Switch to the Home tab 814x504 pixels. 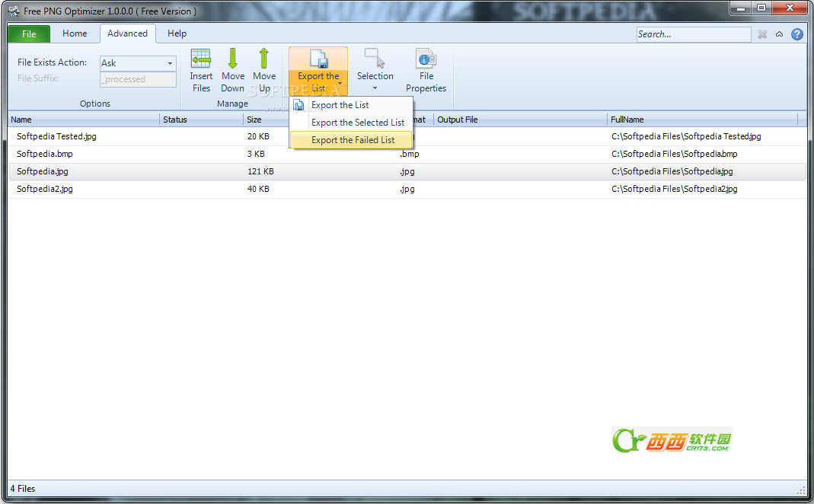[75, 33]
